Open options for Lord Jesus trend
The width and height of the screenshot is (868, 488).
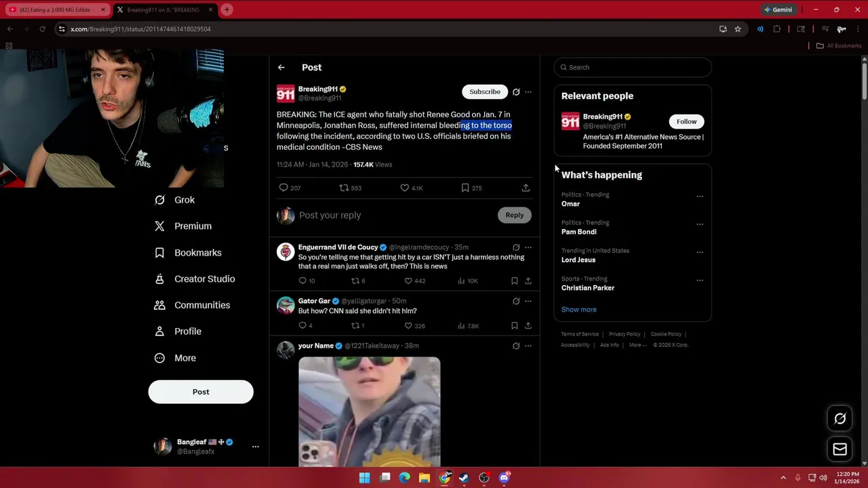[700, 252]
